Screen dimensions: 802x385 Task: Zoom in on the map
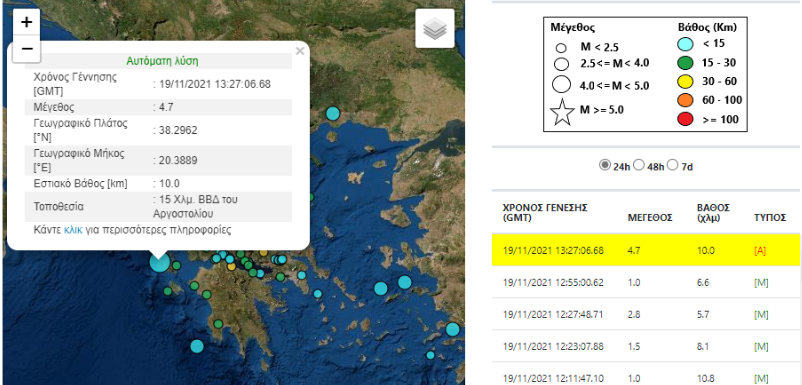click(x=27, y=22)
